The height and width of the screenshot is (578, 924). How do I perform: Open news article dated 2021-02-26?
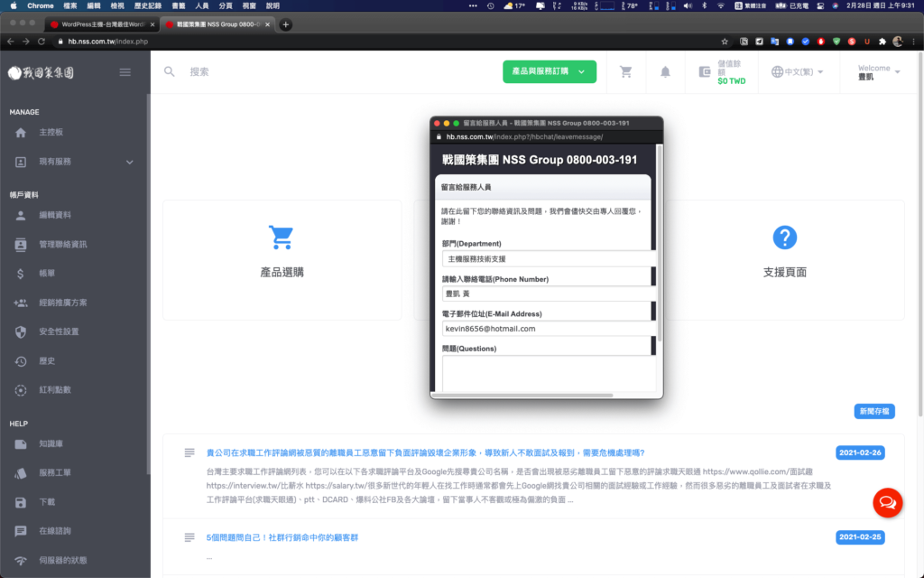(425, 452)
